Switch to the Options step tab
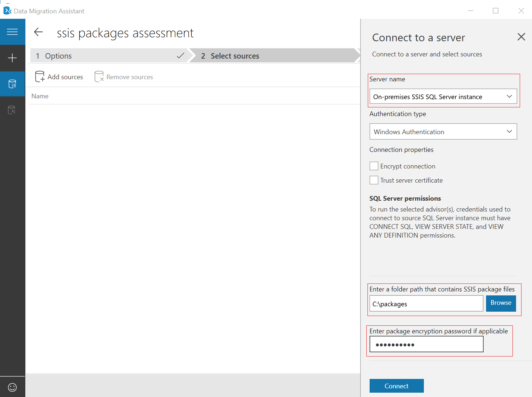532x397 pixels. point(109,56)
